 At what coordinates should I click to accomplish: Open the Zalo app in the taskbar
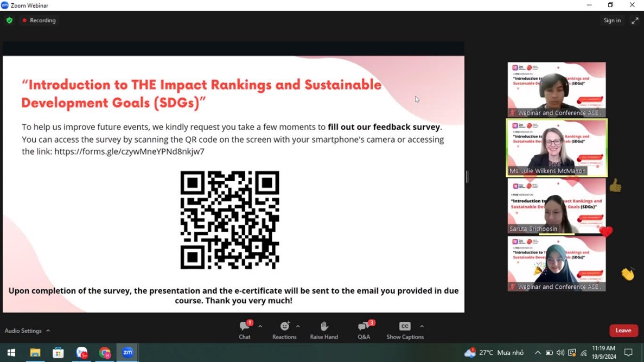click(x=82, y=353)
